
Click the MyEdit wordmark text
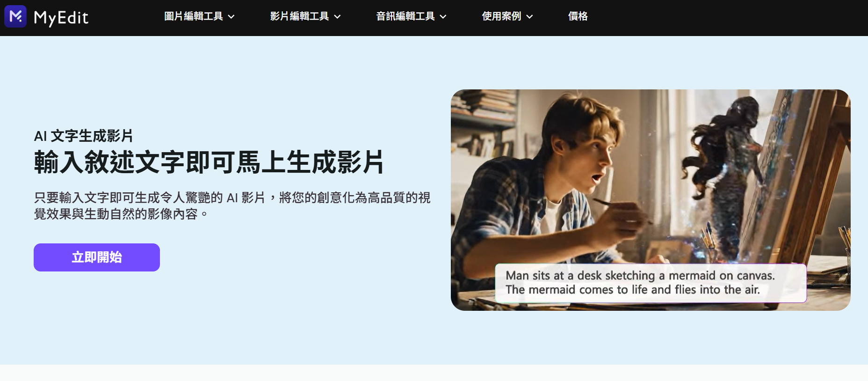tap(61, 18)
